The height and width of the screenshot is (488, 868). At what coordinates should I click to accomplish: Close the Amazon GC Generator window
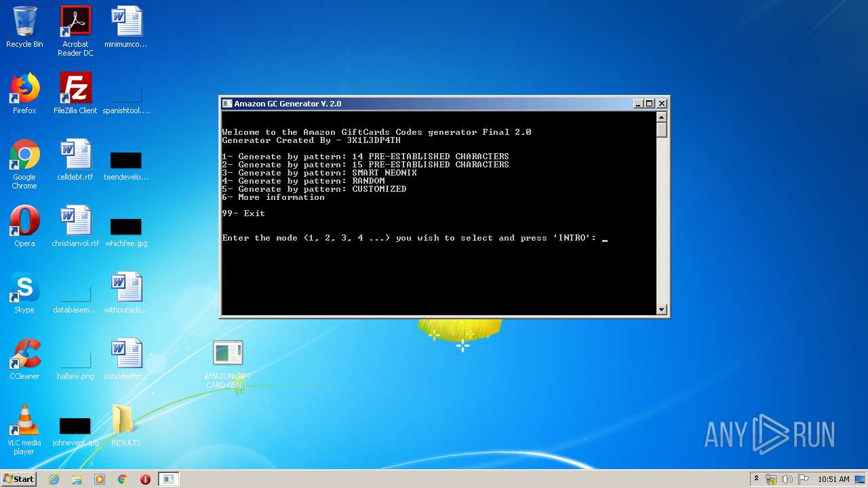[x=662, y=104]
